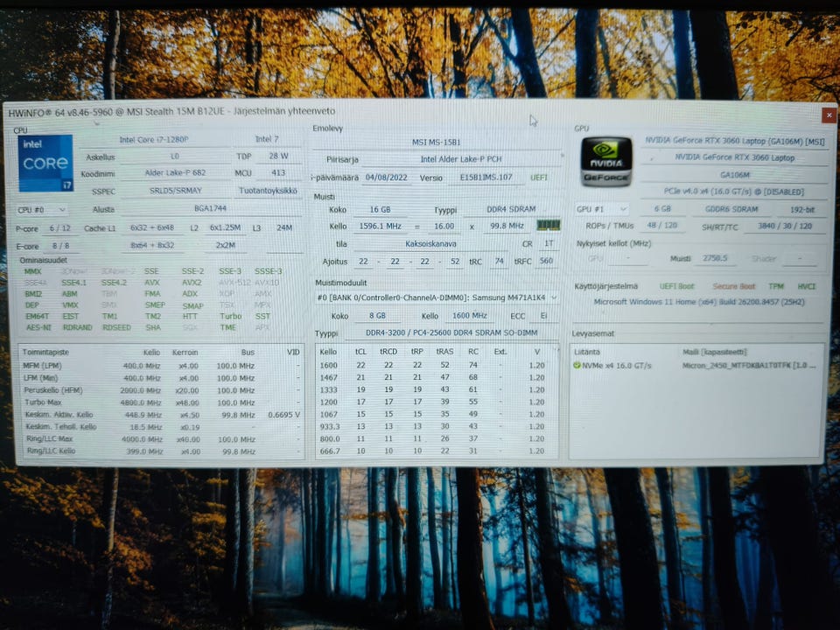Click the Micron_2450 drive model entry
Image resolution: width=840 pixels, height=630 pixels.
tap(748, 366)
